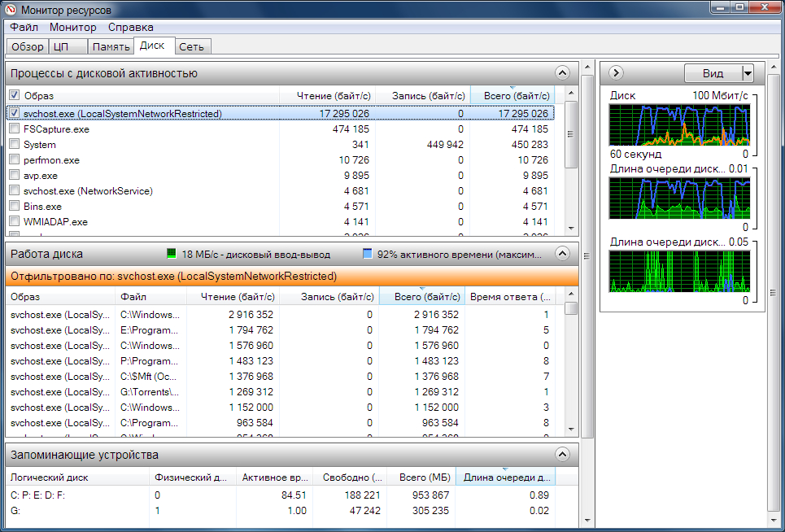The image size is (785, 532).
Task: Sort disk activity by Запись (байт/с) column
Action: click(x=329, y=297)
